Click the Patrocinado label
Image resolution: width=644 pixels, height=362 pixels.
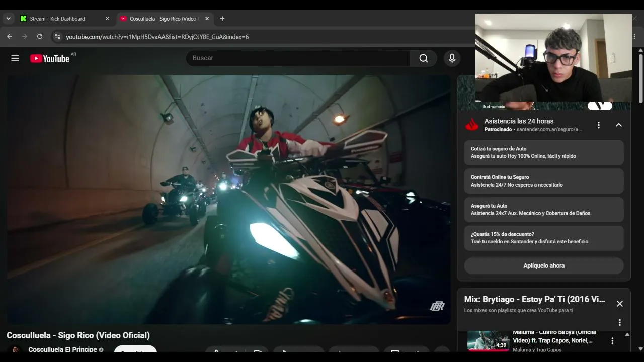coord(498,130)
